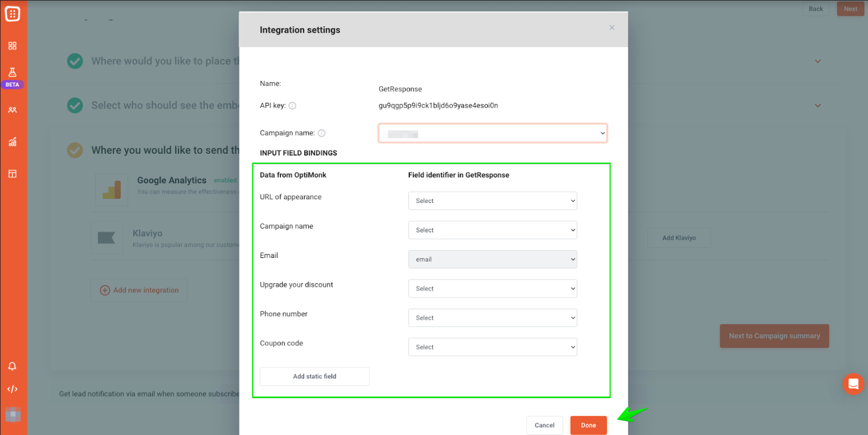Open the Campaign name dropdown at top of dialog
The image size is (868, 435).
[x=492, y=133]
